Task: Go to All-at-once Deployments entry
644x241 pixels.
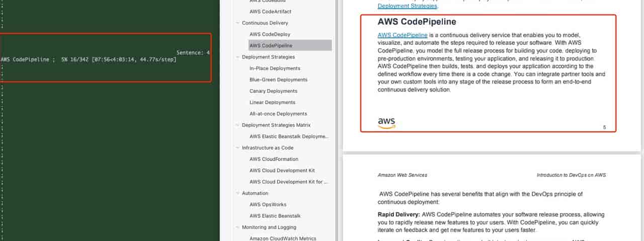Action: point(278,114)
